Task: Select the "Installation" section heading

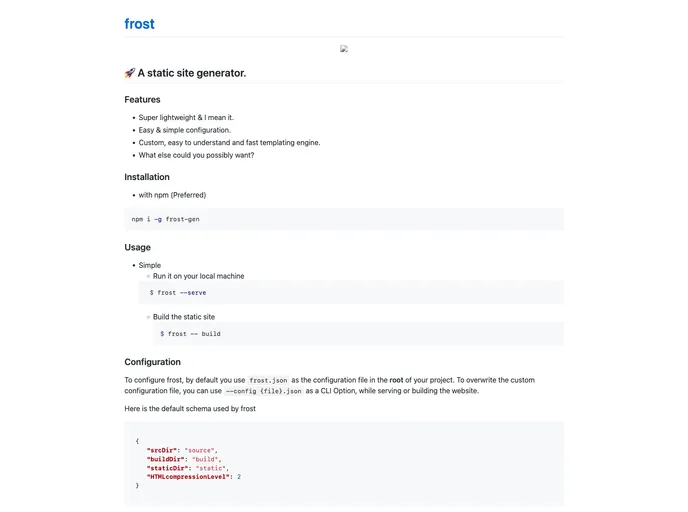Action: (x=147, y=177)
